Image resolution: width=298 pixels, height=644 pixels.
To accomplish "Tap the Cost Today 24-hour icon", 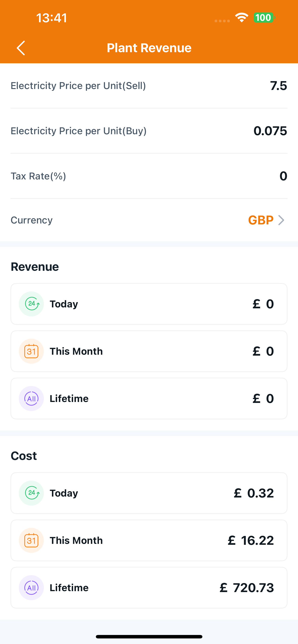I will [x=31, y=493].
